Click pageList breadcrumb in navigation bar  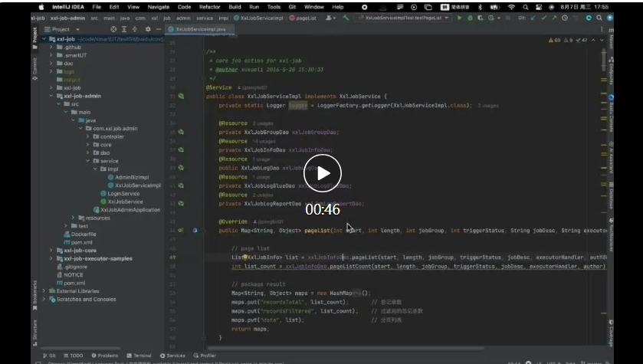point(303,18)
